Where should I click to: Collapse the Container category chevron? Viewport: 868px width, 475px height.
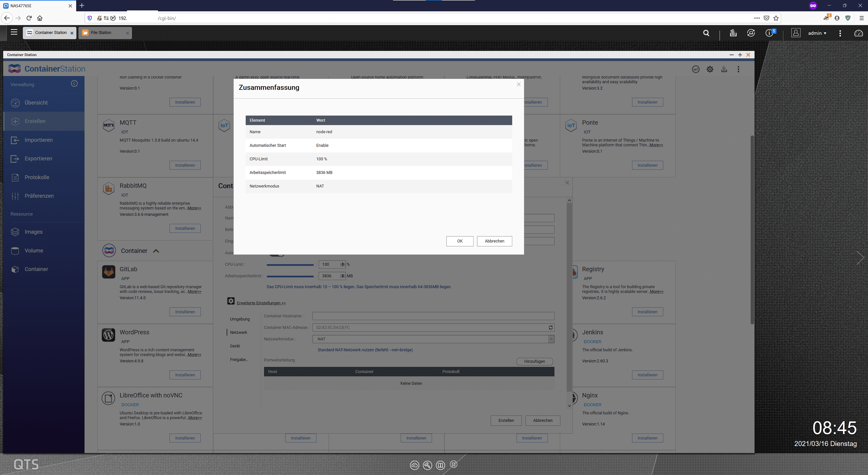click(156, 251)
